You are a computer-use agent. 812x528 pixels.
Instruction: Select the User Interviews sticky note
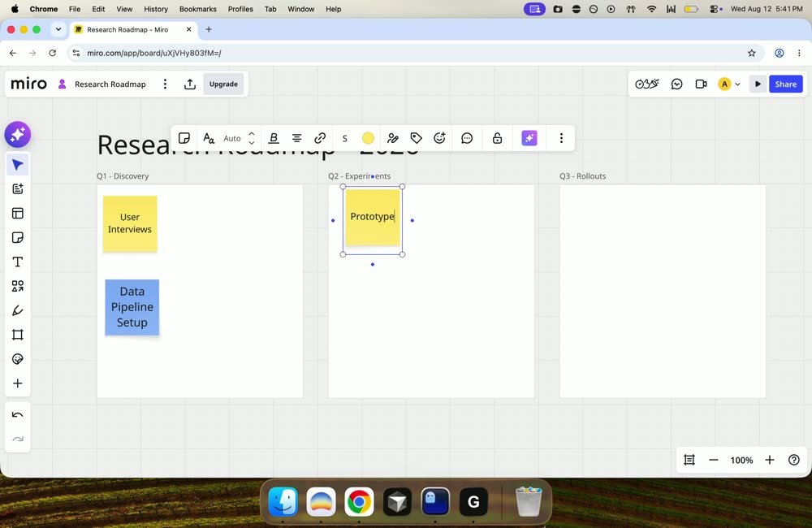(130, 224)
